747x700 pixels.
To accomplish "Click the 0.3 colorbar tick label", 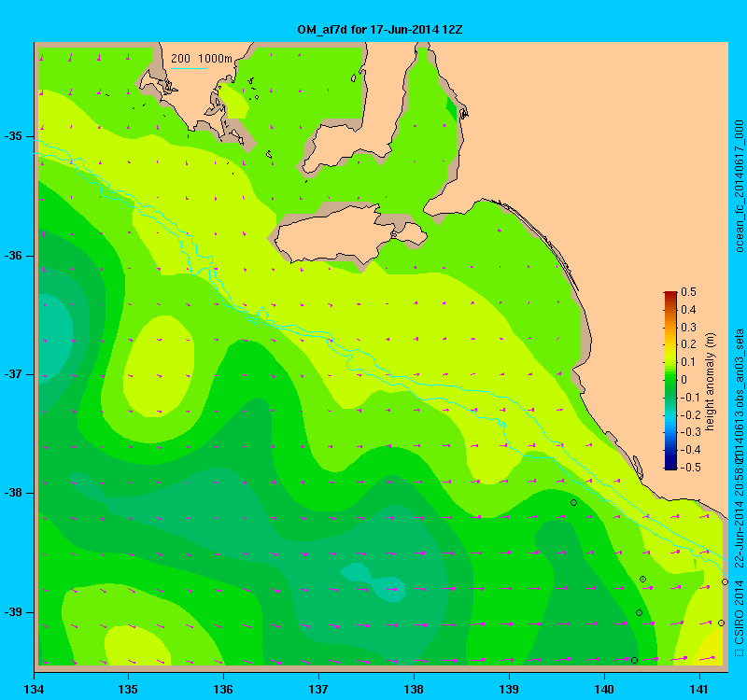I will pyautogui.click(x=688, y=328).
